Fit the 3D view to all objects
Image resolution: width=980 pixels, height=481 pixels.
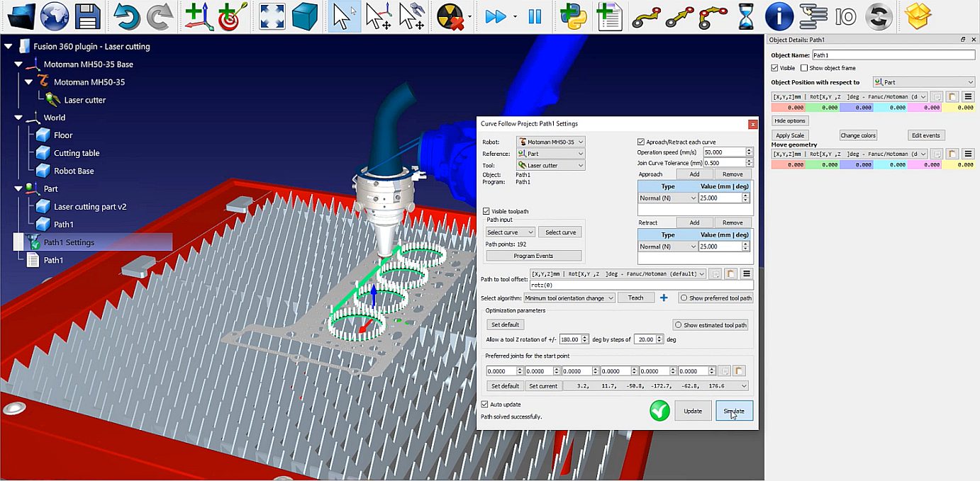click(272, 16)
